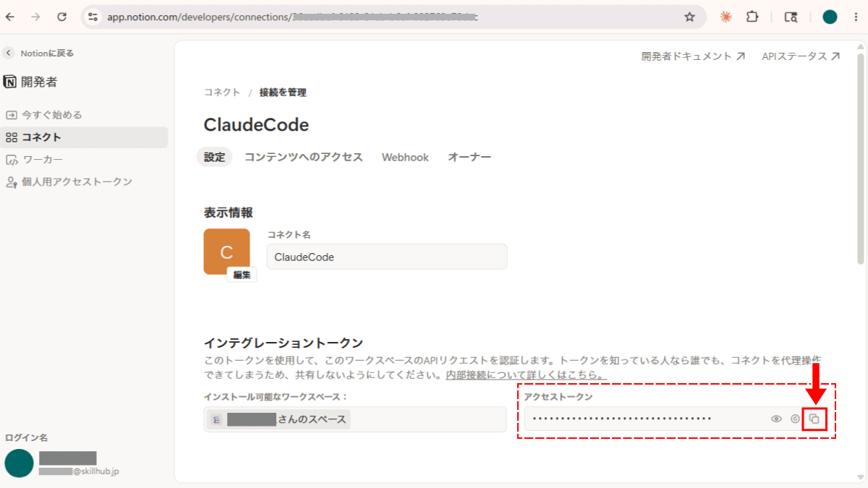Click the コネクト breadcrumb
The width and height of the screenshot is (868, 488).
click(x=222, y=93)
